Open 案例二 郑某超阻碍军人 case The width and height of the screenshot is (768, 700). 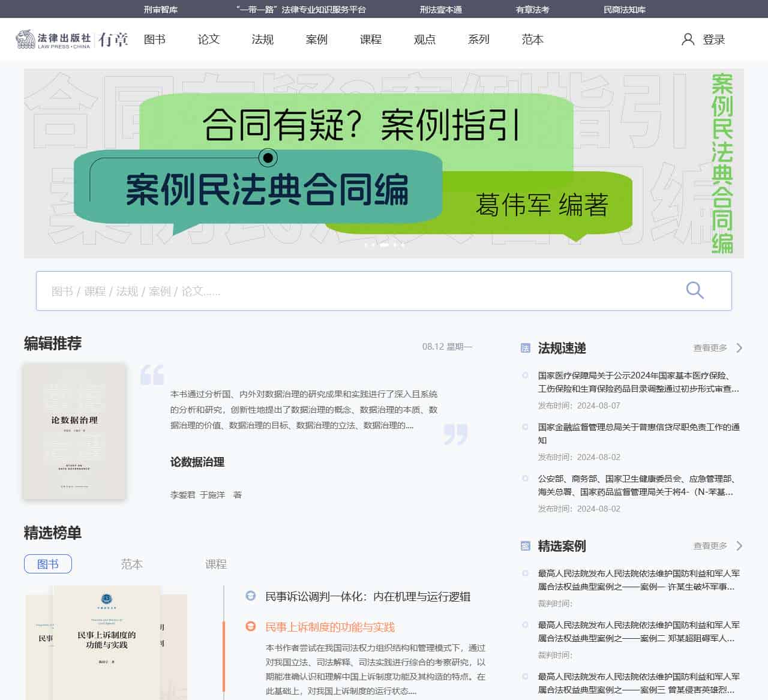(638, 632)
